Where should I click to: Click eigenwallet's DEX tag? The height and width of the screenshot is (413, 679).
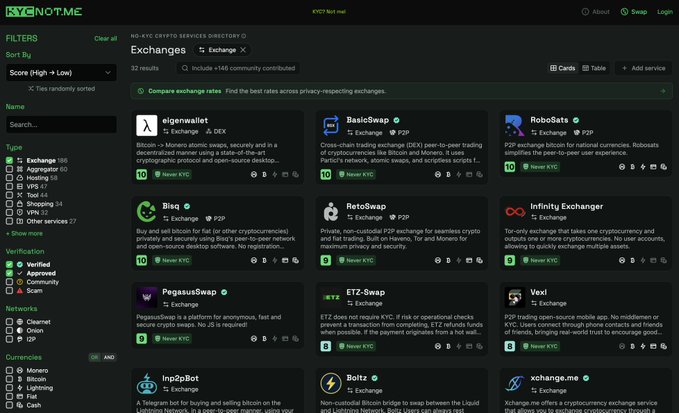[x=216, y=131]
